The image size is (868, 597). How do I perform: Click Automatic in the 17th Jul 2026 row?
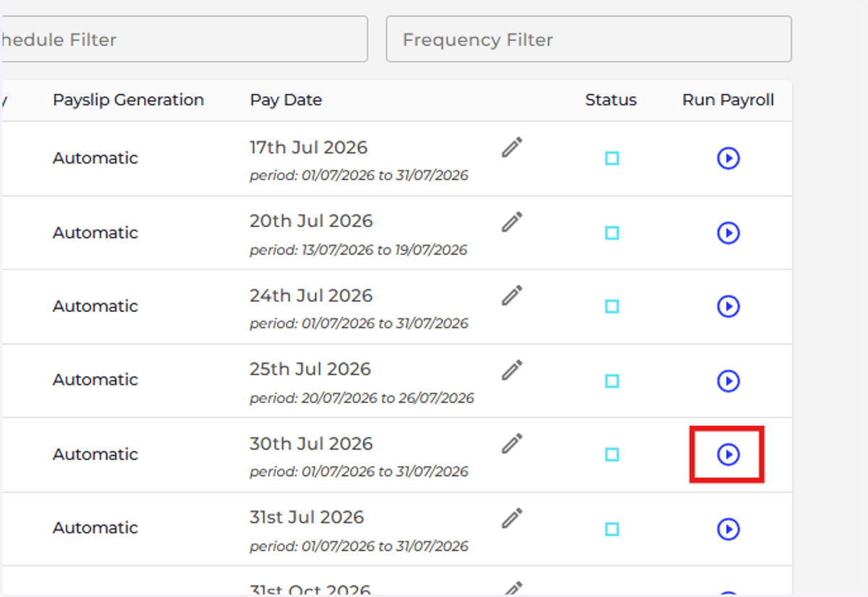click(x=95, y=158)
